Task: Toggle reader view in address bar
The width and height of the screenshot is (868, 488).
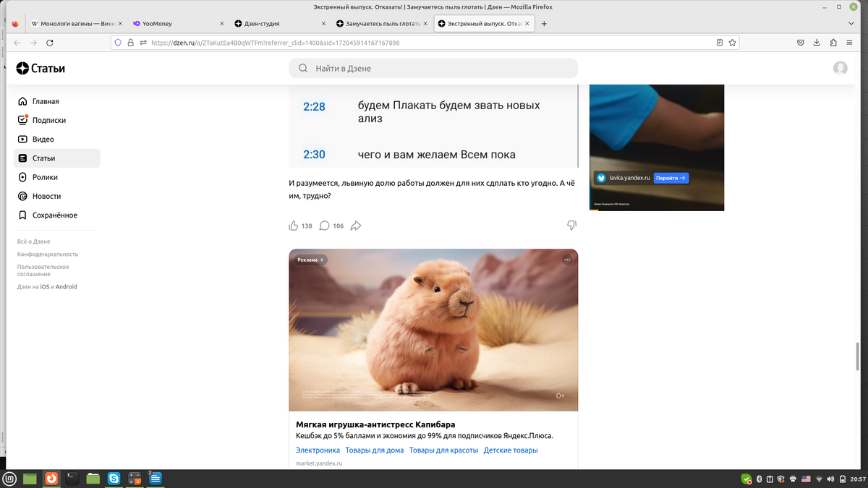Action: pyautogui.click(x=719, y=43)
